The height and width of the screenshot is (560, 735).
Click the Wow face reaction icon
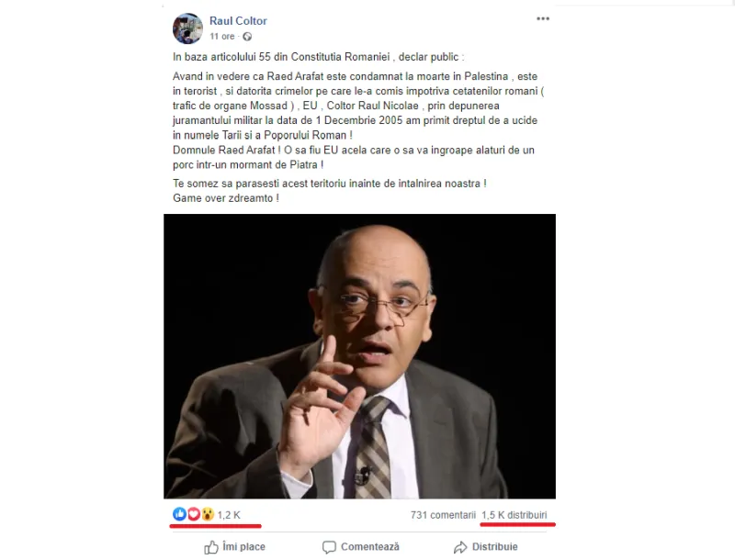point(208,515)
